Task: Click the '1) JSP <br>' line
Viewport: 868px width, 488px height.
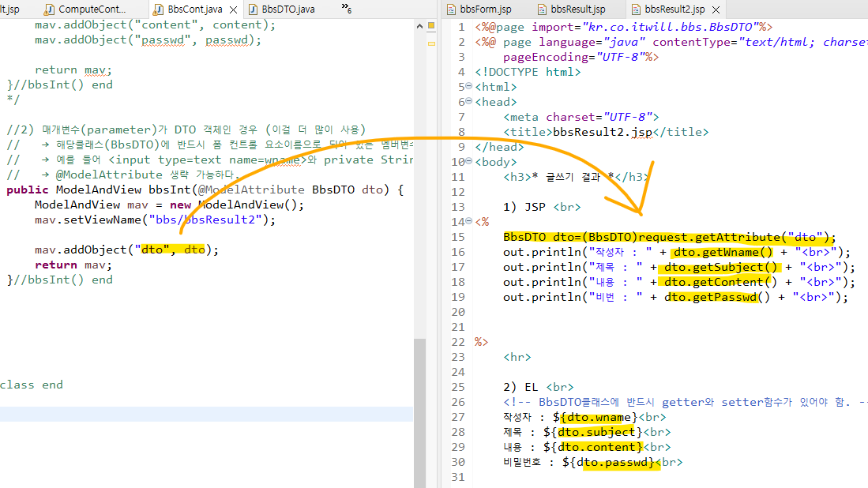Action: coord(542,207)
